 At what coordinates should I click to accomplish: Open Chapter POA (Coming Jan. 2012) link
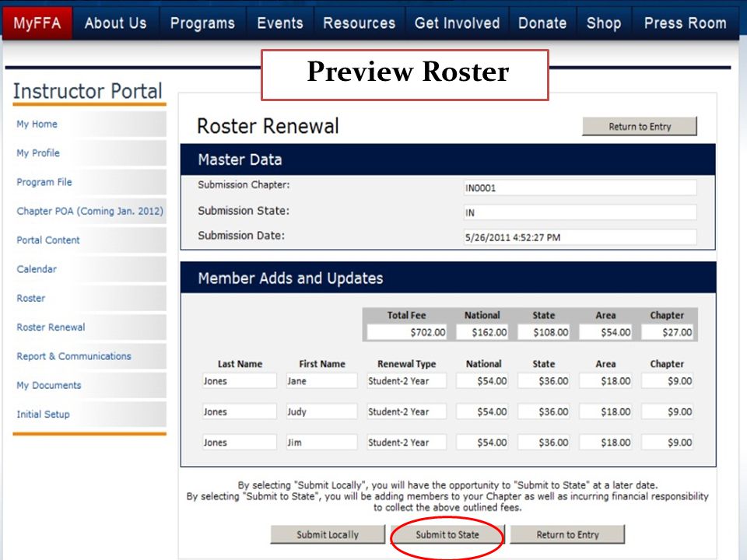[89, 212]
